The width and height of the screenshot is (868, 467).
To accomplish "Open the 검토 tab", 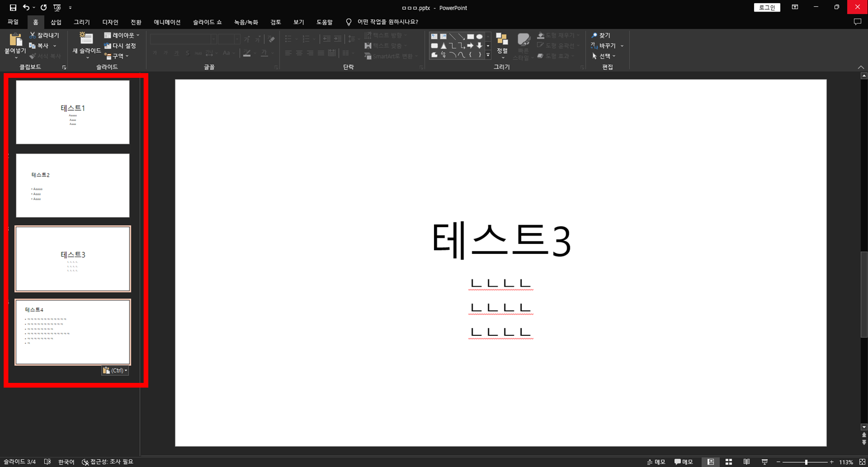I will coord(276,22).
